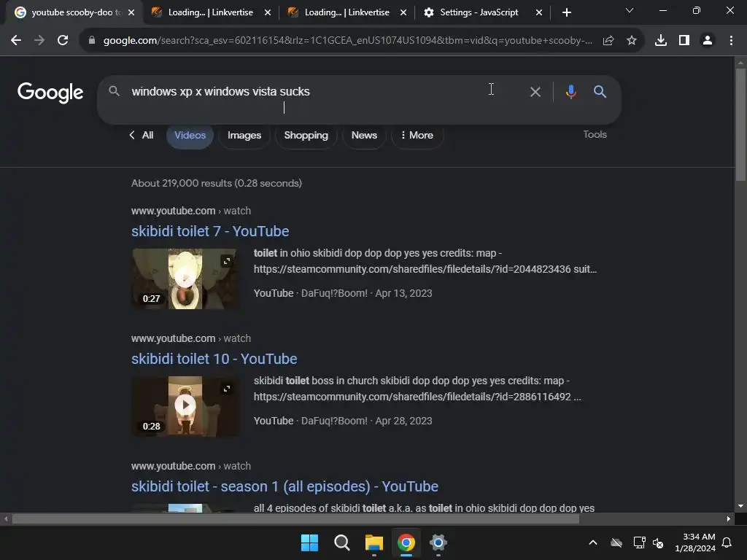Close the youtube scooby-doo tab
This screenshot has width=747, height=560.
coord(131,12)
